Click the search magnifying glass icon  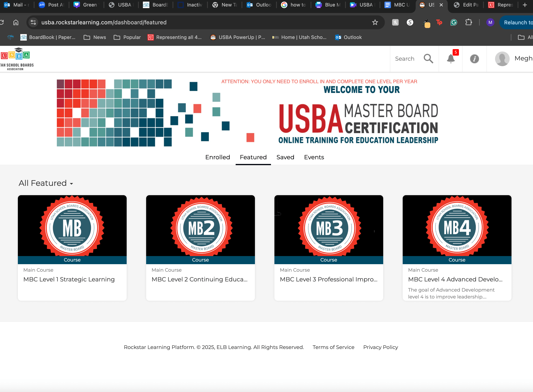[428, 59]
